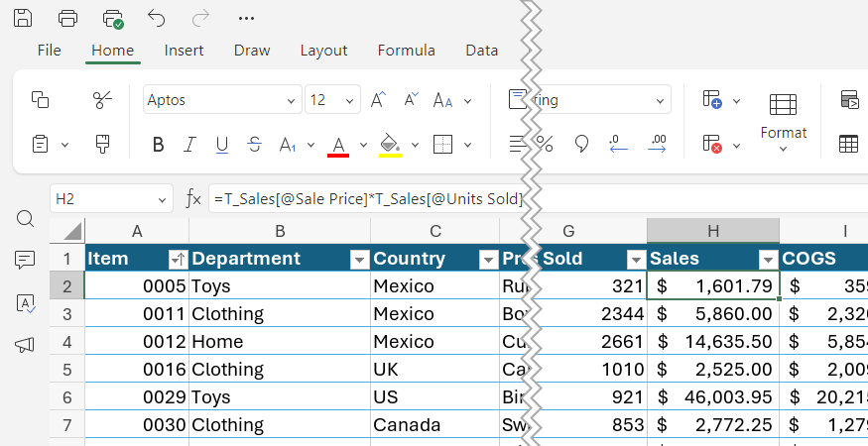Screen dimensions: 868x446
Task: Click the Copy icon
Action: [x=40, y=99]
